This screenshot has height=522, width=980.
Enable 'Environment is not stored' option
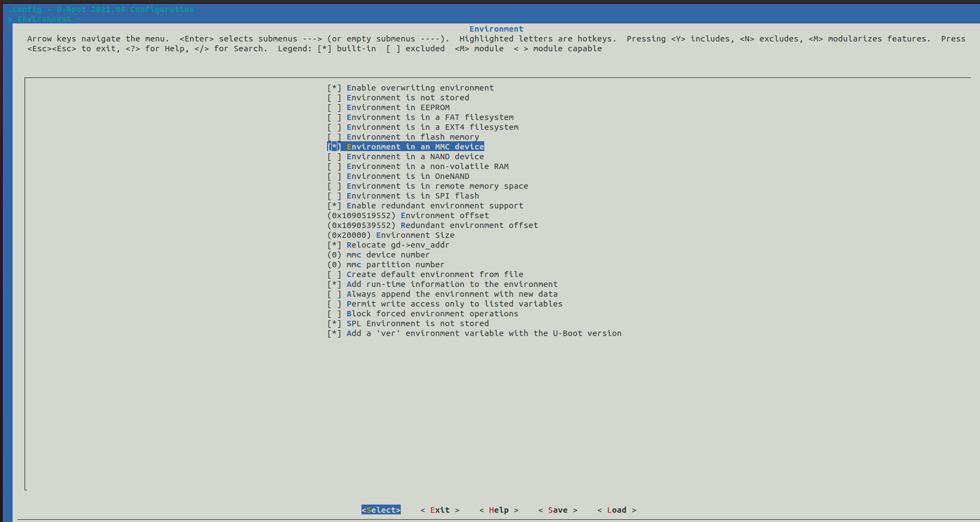398,98
